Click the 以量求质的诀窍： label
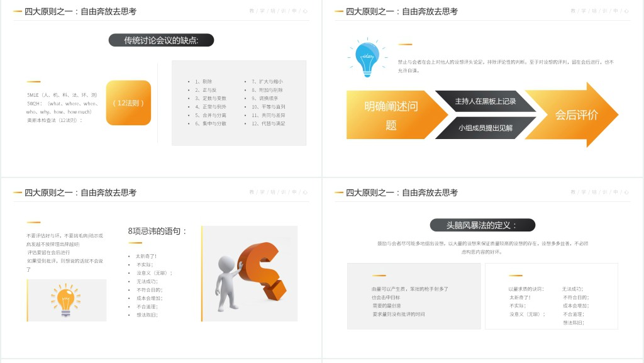 click(x=526, y=289)
